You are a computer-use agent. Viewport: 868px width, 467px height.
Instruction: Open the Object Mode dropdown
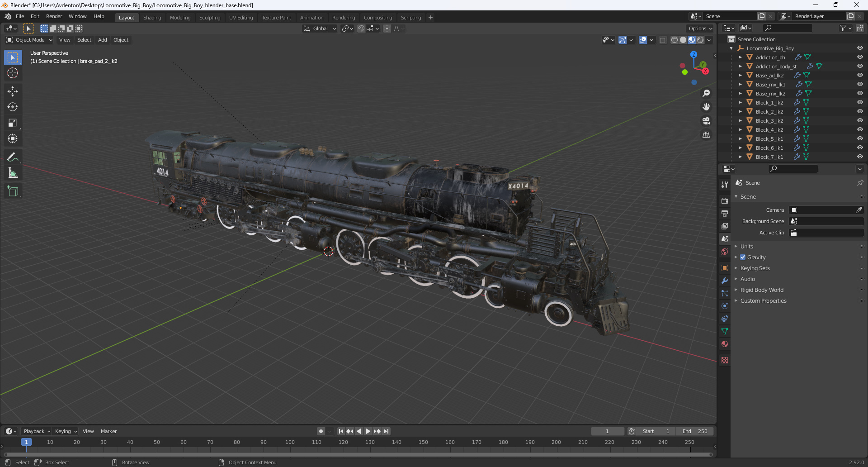click(x=29, y=40)
